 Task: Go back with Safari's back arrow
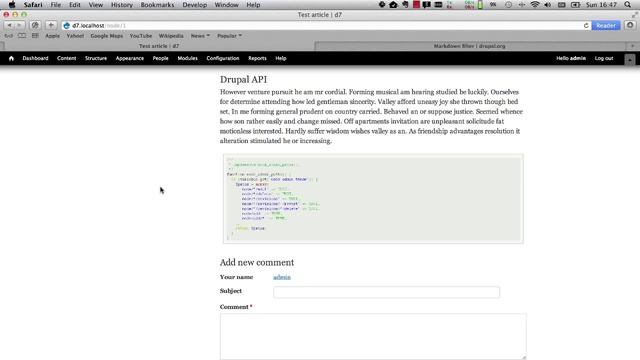click(x=9, y=25)
